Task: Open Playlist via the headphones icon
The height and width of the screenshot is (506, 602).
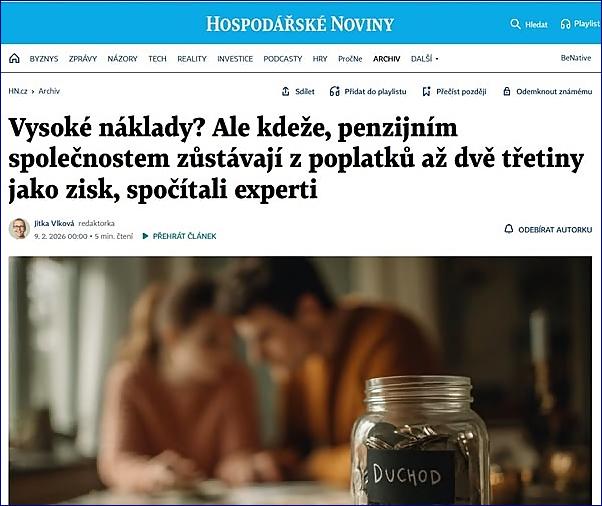Action: coord(566,24)
